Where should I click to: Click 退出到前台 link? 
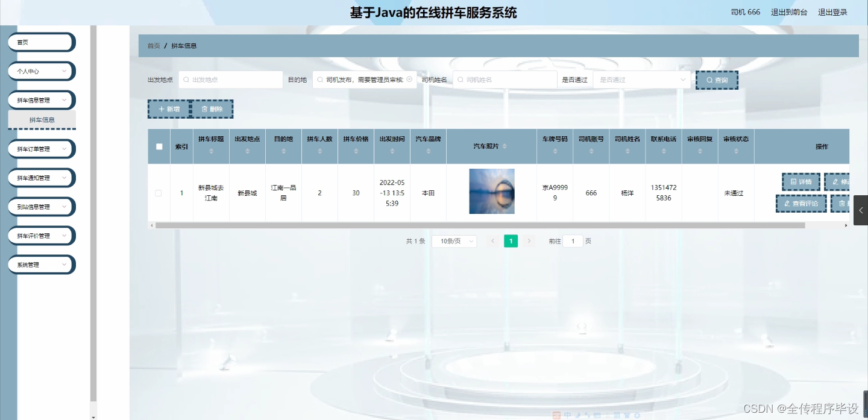click(789, 12)
